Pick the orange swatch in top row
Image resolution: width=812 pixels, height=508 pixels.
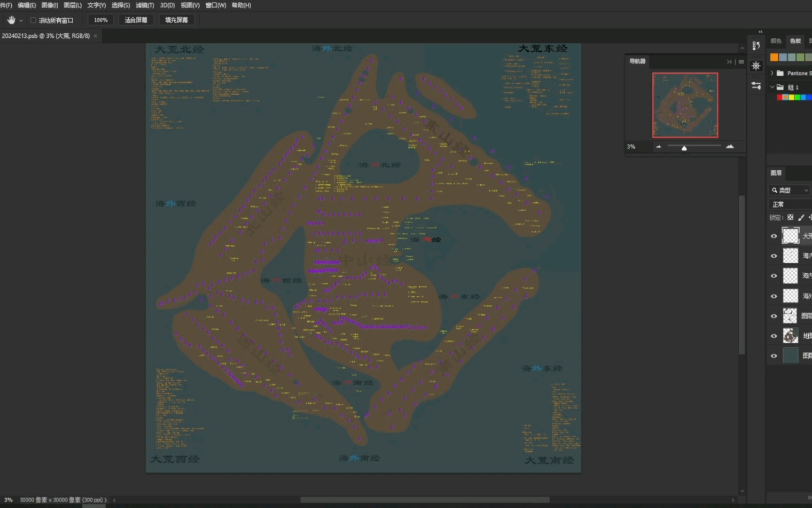click(x=774, y=57)
